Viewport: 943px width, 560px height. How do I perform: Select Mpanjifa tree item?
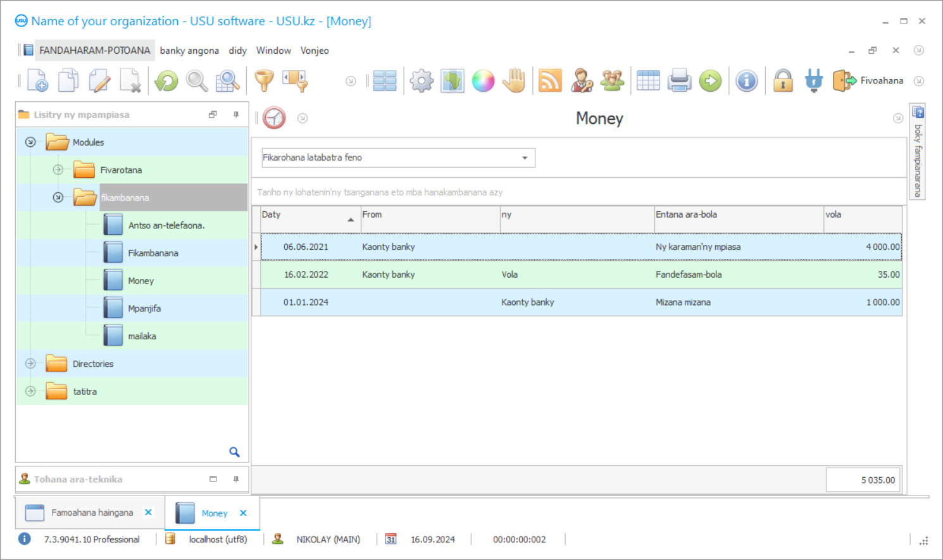[x=144, y=309]
